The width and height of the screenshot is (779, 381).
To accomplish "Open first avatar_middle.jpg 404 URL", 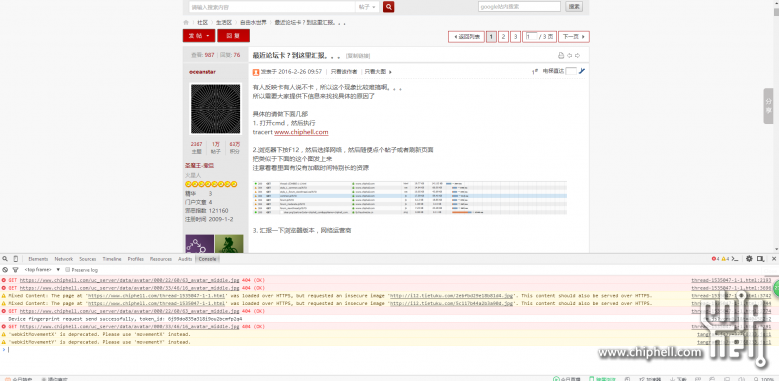I will pos(129,280).
